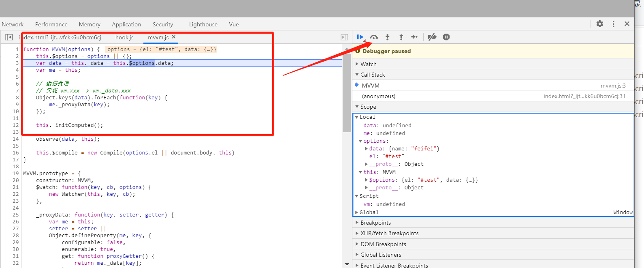
Task: Click the 'Debugger paused' status message
Action: (x=386, y=51)
